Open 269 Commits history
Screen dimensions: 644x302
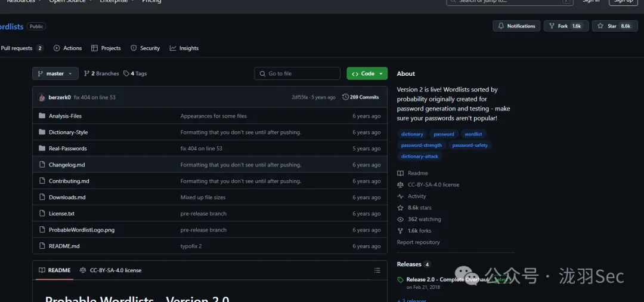tap(361, 97)
